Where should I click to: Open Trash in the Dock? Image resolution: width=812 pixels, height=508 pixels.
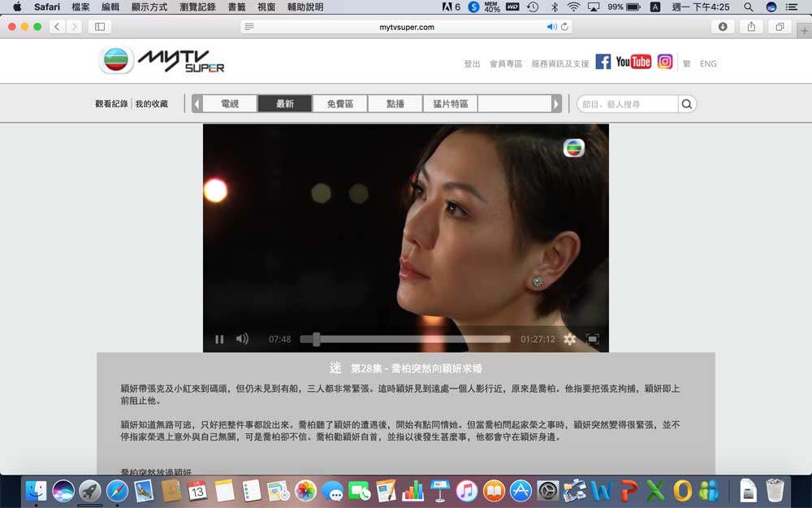tap(775, 490)
